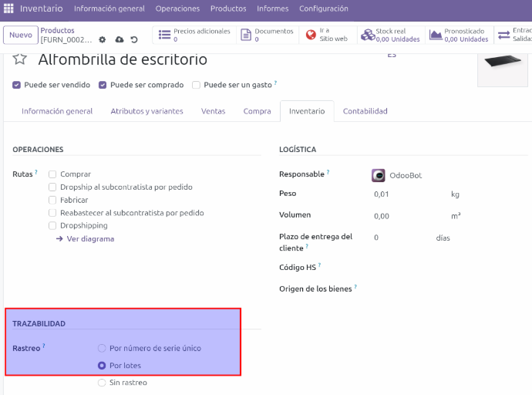Click the Ver diagrama link
The image size is (532, 395).
(x=85, y=239)
